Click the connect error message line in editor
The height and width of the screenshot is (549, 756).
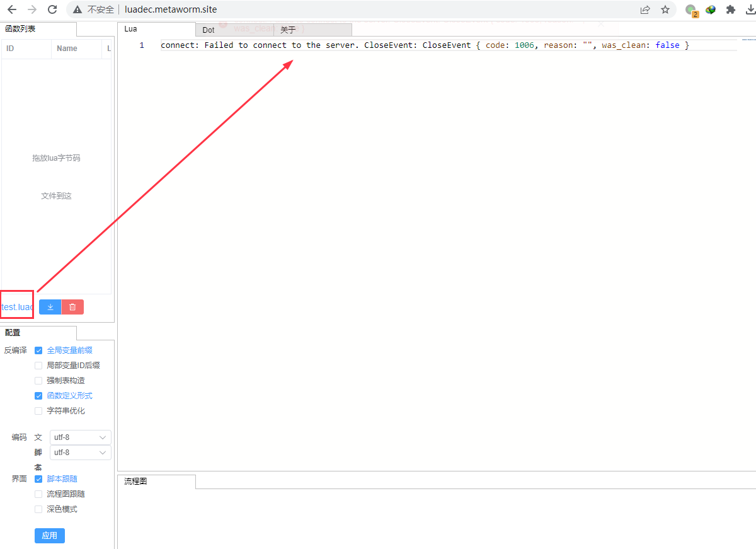[425, 45]
